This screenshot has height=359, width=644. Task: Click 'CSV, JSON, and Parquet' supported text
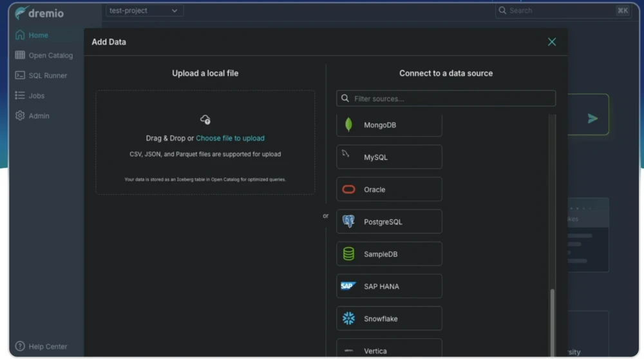point(205,154)
